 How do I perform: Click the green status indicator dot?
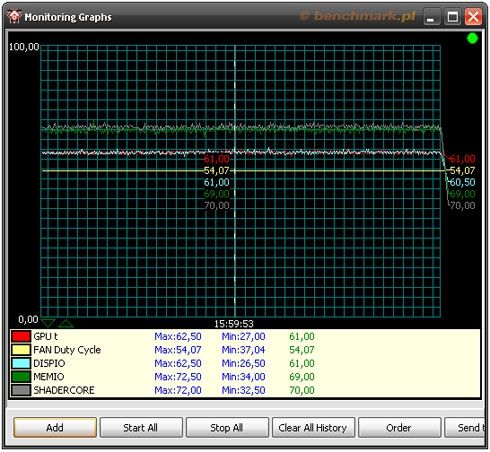click(x=472, y=38)
